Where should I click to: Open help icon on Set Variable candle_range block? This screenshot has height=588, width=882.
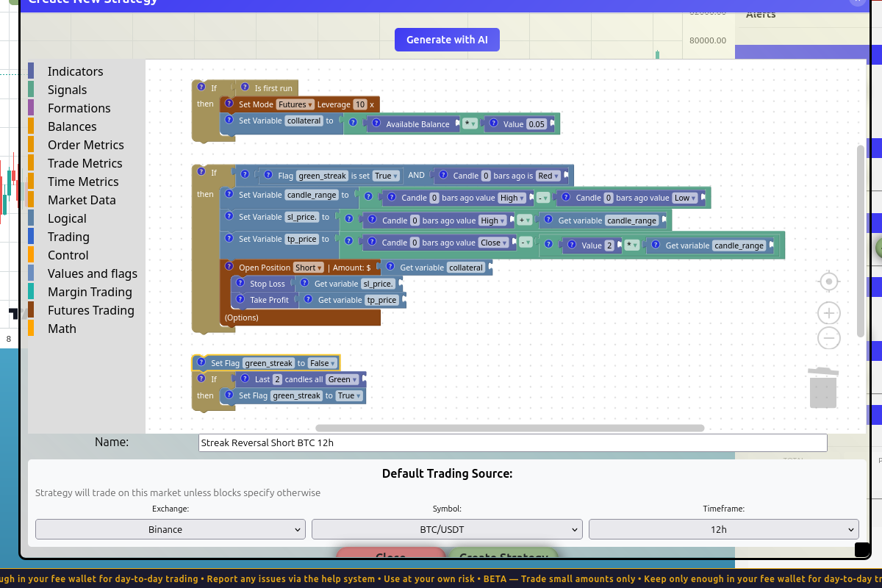(229, 195)
